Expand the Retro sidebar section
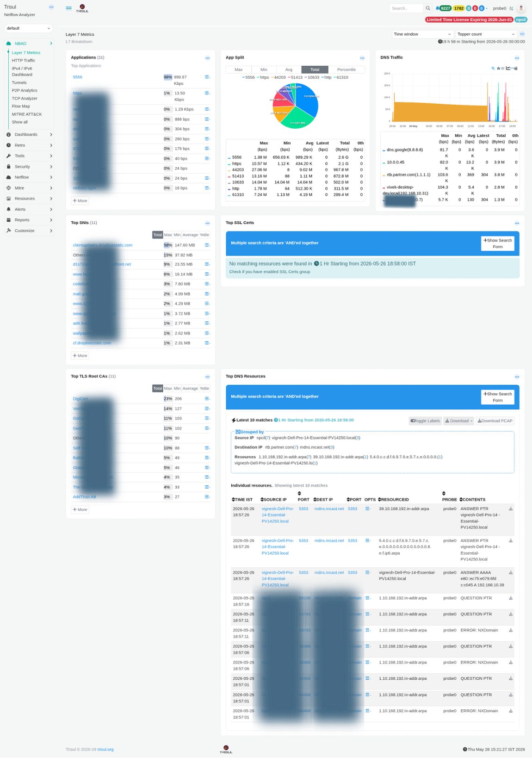Viewport: 532px width, 758px height. (x=29, y=145)
